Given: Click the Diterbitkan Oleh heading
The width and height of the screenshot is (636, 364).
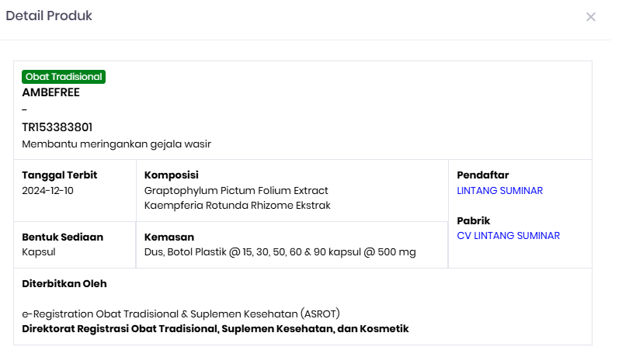Looking at the screenshot, I should pos(64,284).
